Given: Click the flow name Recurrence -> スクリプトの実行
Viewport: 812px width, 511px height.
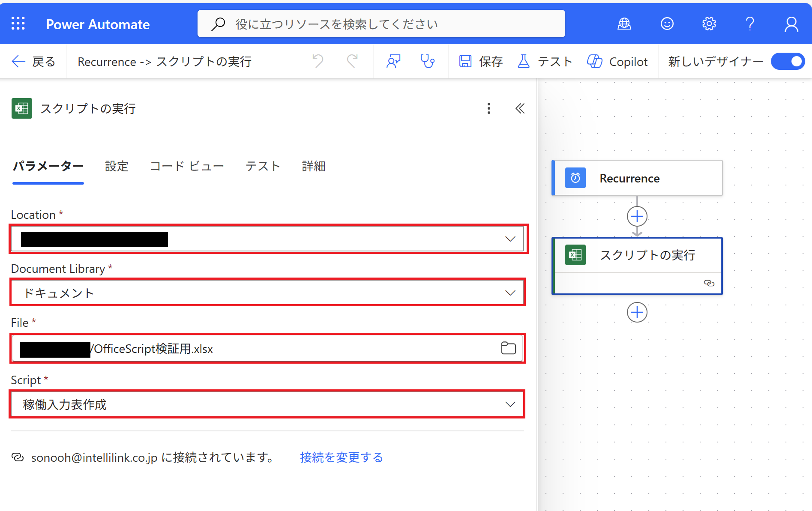Looking at the screenshot, I should tap(165, 62).
